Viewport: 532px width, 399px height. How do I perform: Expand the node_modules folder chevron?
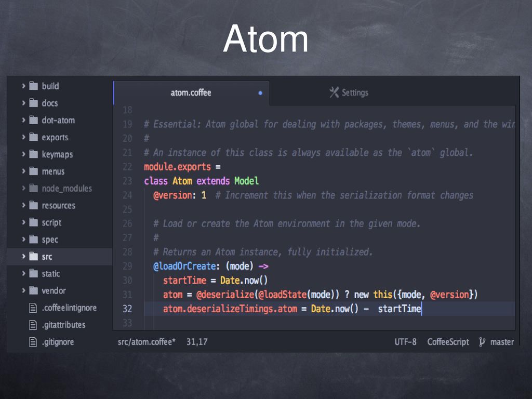coord(23,188)
